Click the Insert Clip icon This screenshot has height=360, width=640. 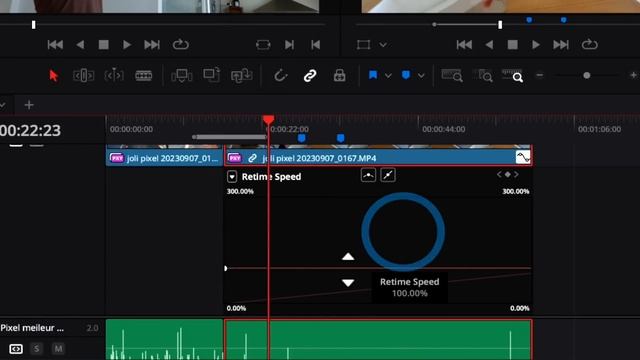tap(182, 76)
